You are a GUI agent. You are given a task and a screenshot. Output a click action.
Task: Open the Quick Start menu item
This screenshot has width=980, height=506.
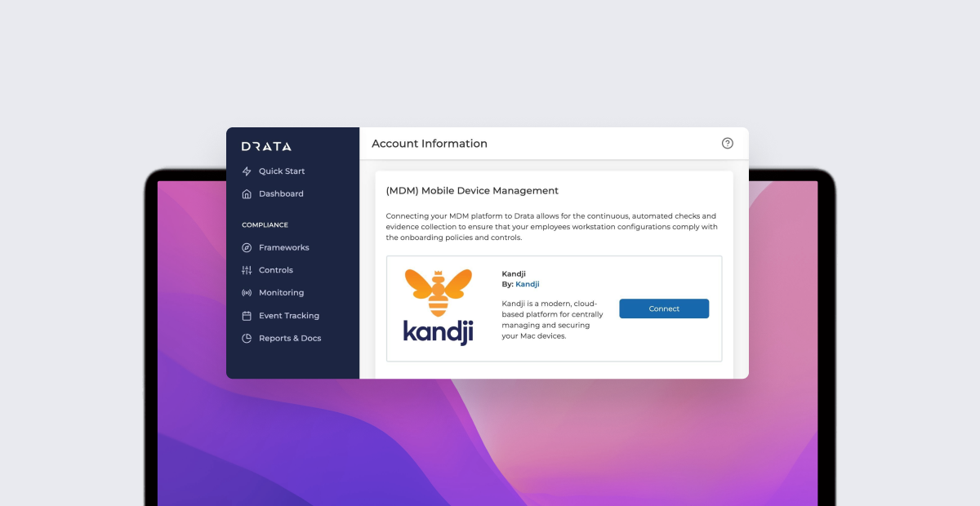click(282, 171)
